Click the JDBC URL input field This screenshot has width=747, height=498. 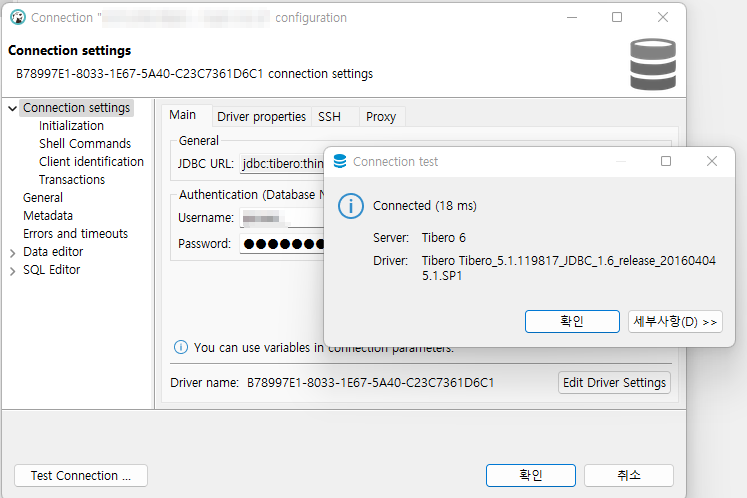[282, 164]
